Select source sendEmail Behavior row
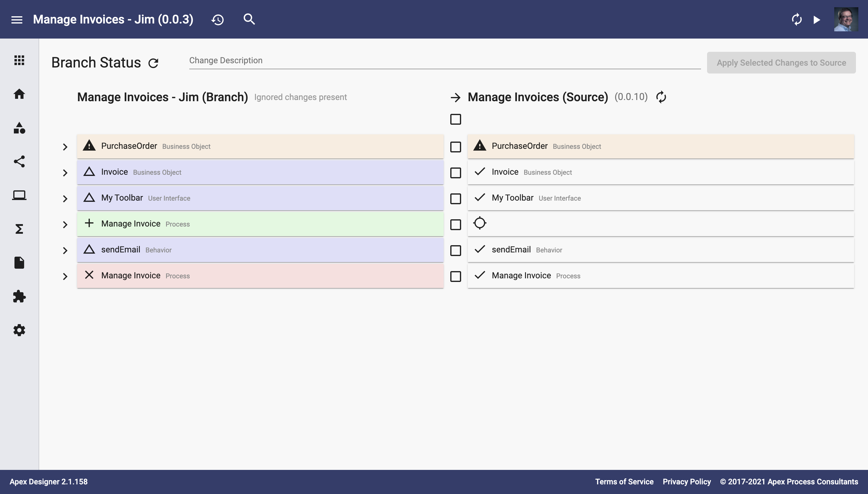 (x=661, y=250)
